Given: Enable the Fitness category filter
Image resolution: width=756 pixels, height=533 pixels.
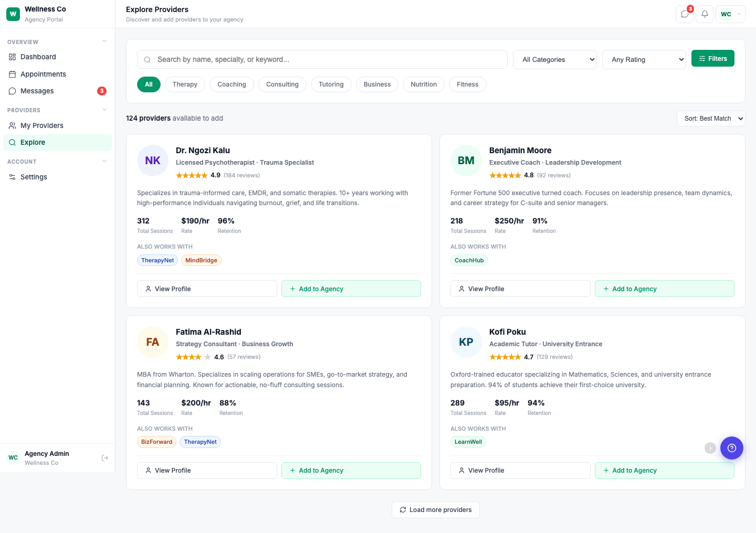Looking at the screenshot, I should [x=467, y=84].
